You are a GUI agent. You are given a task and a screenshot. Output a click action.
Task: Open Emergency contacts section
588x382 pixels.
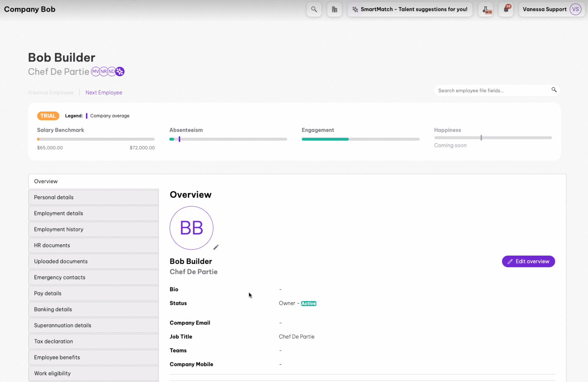[x=94, y=277]
